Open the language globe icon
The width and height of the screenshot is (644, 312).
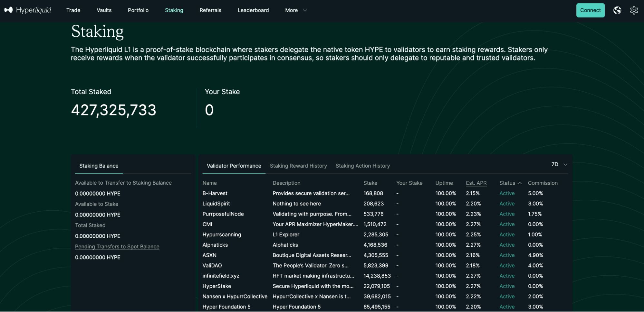point(617,10)
